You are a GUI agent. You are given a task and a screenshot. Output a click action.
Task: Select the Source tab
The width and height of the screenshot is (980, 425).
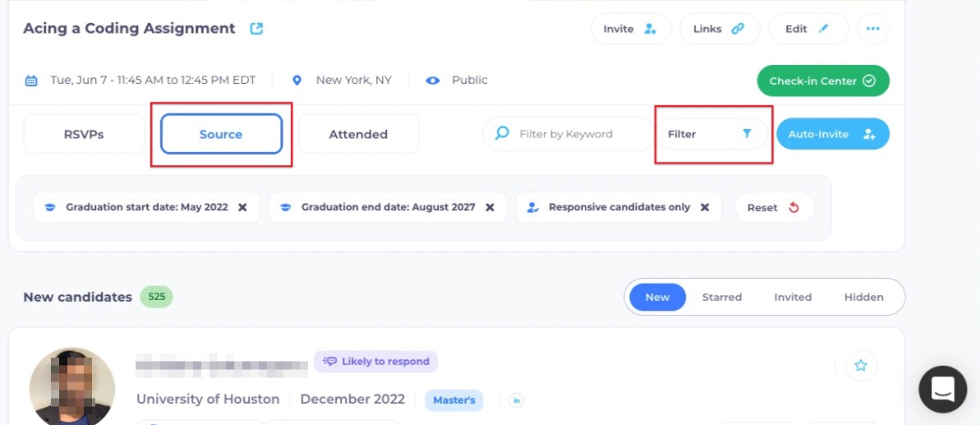coord(221,134)
